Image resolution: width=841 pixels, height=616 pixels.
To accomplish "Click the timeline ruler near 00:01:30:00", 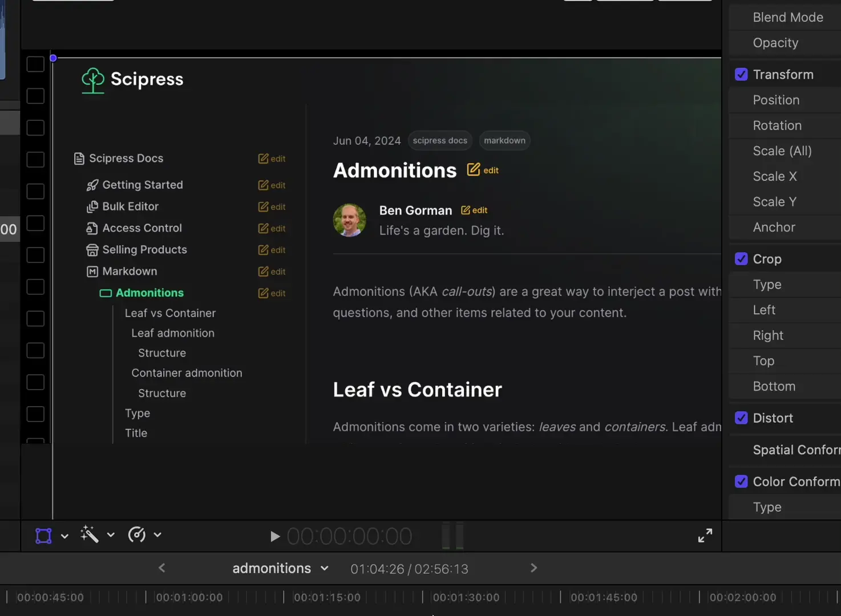I will [466, 597].
